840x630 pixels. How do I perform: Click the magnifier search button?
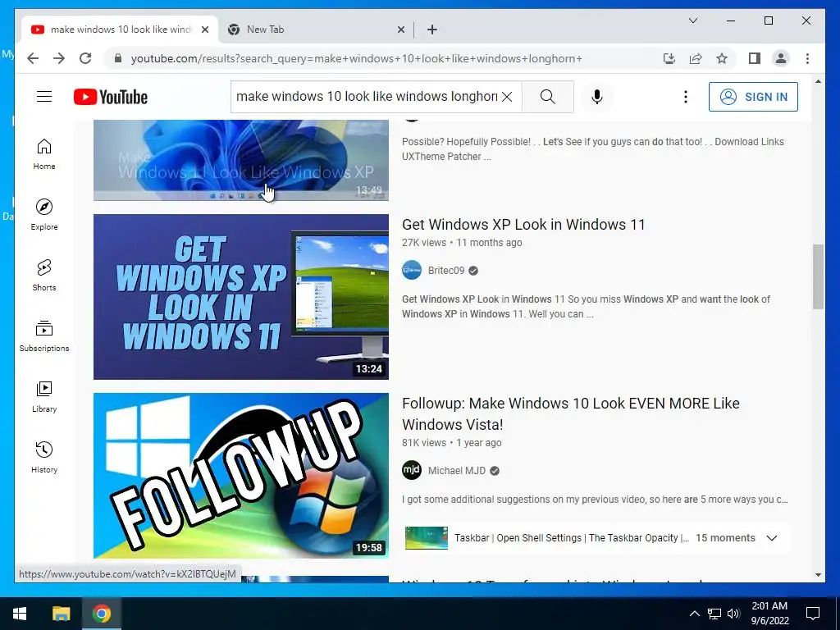point(547,97)
